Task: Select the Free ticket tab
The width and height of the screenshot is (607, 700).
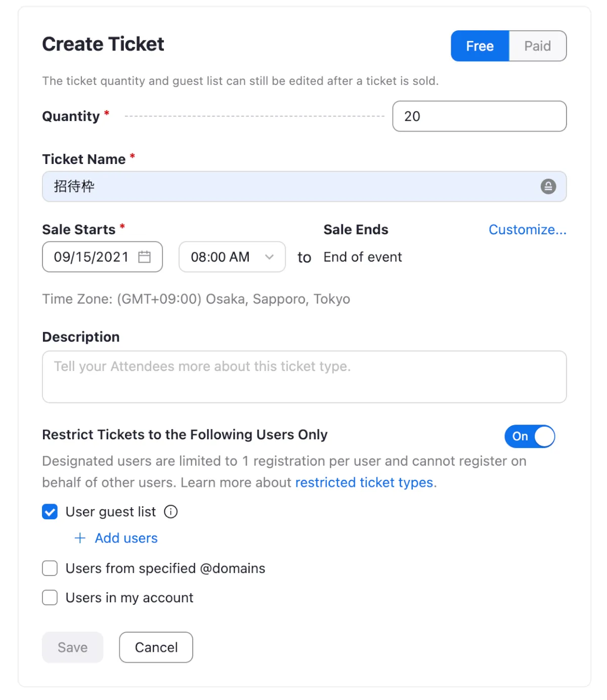Action: pos(480,46)
